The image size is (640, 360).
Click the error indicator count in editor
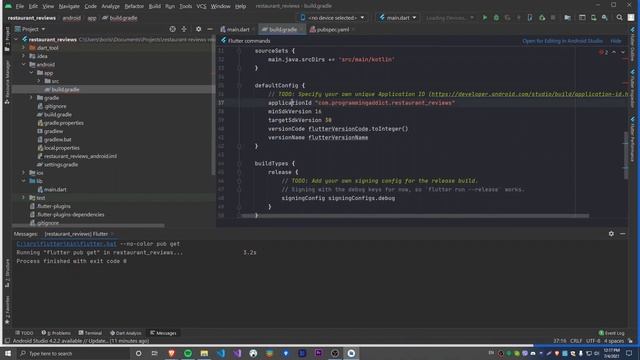(603, 52)
